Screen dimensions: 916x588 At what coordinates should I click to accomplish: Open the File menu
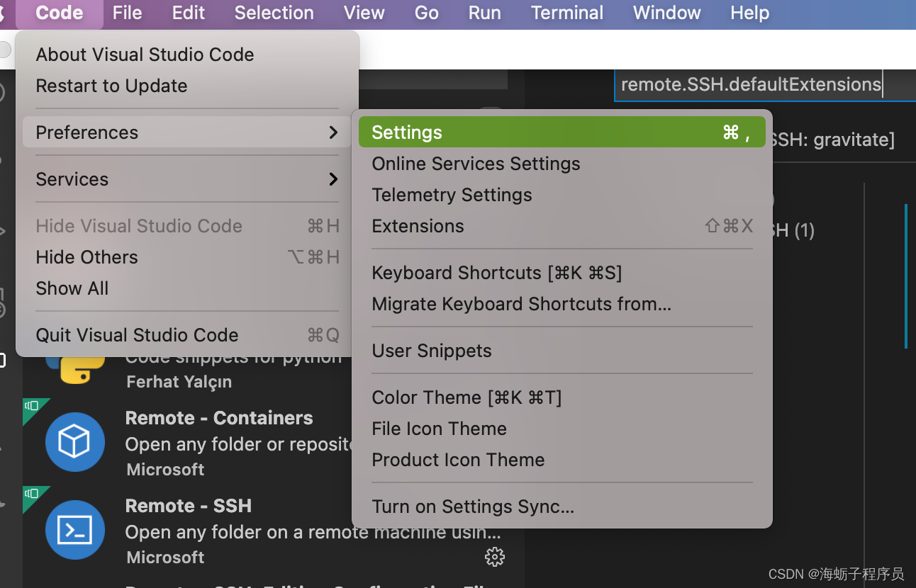[x=128, y=13]
